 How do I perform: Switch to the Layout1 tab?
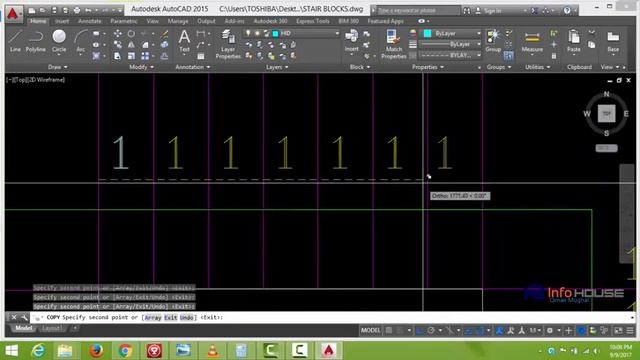point(52,329)
